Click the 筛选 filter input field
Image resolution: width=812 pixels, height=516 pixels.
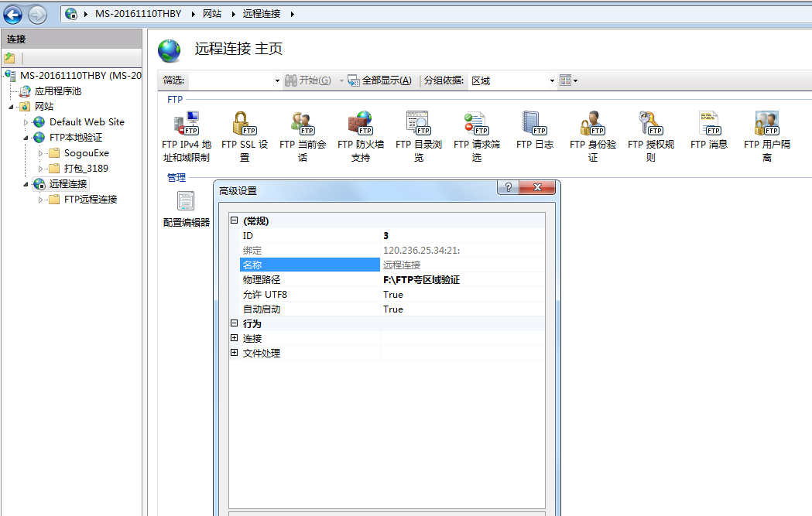(231, 81)
